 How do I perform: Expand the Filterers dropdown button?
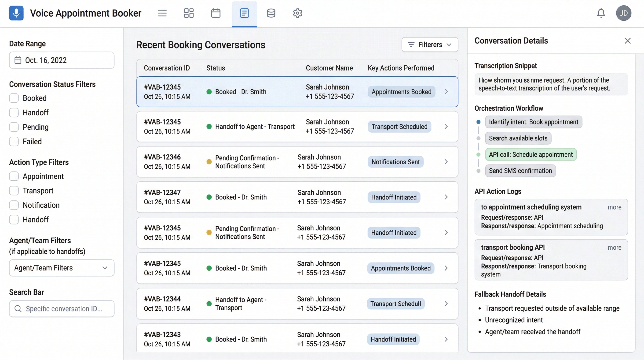pos(429,45)
